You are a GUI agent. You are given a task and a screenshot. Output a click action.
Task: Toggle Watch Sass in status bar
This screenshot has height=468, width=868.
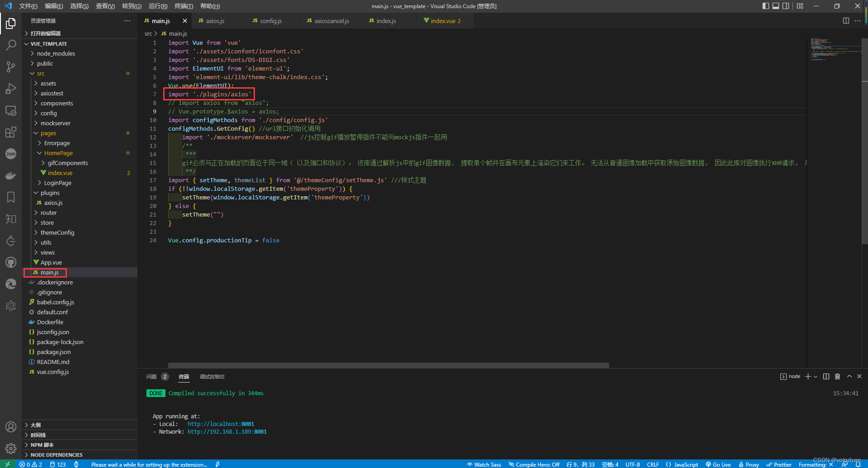click(484, 464)
